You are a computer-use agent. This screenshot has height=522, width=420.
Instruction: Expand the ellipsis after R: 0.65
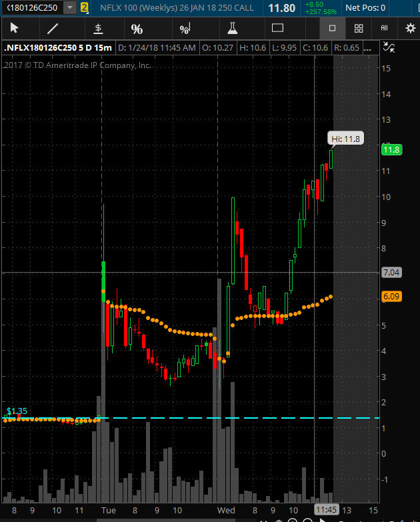367,48
